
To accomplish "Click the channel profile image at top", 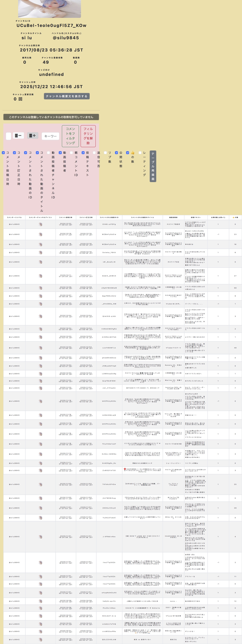I will pyautogui.click(x=49, y=9).
